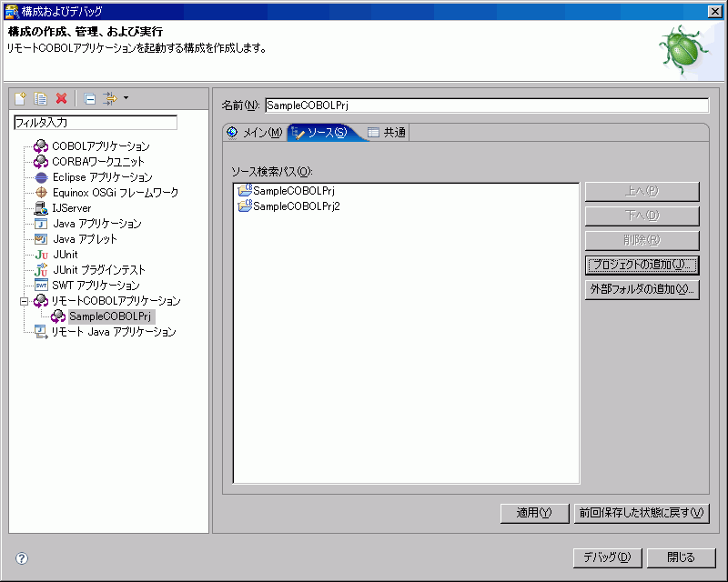Click the JUnit プラグインテスト icon
The image size is (728, 582).
[x=41, y=270]
